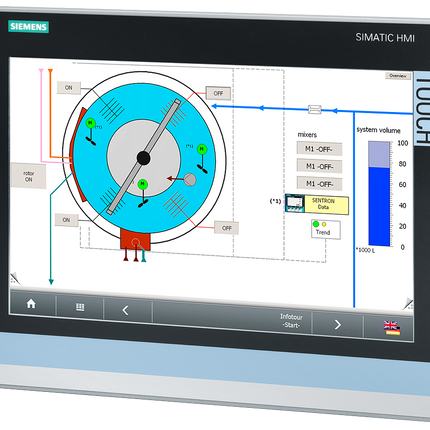Image resolution: width=430 pixels, height=430 pixels.
Task: Select the bottom mixer motor icon
Action: tap(143, 184)
